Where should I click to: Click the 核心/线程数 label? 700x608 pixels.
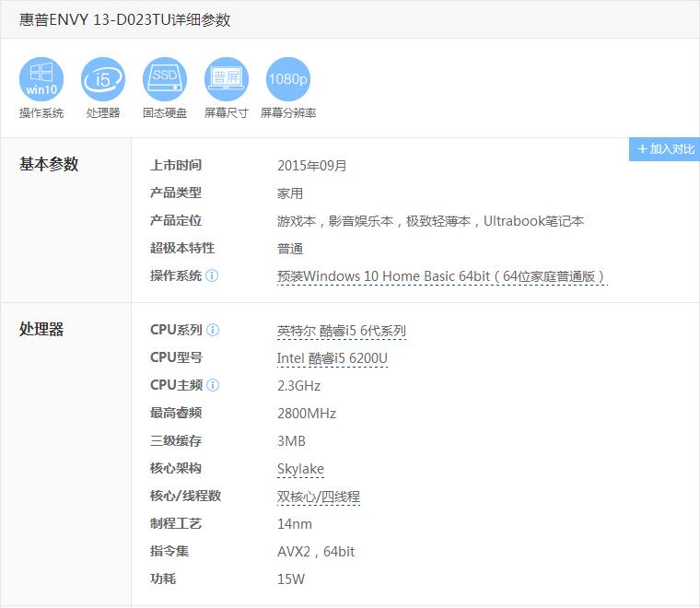186,496
